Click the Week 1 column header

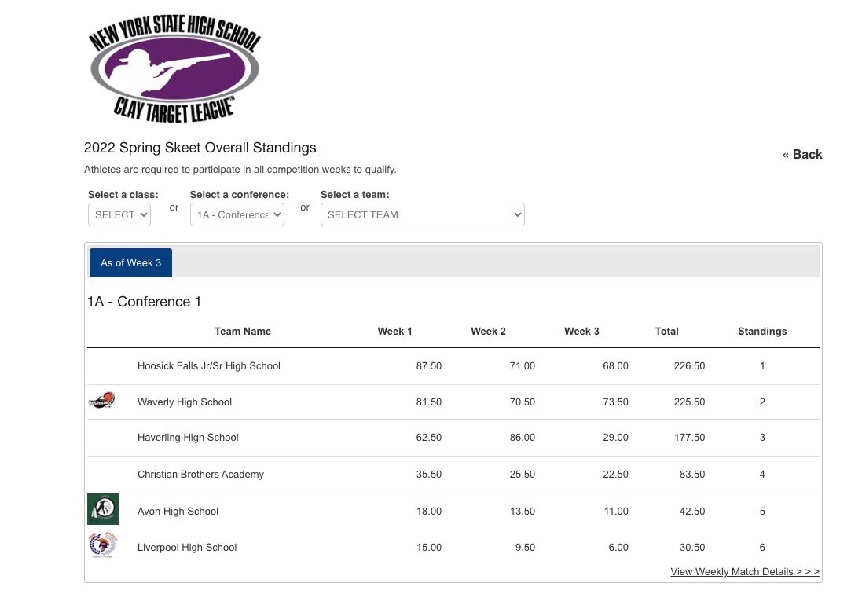point(394,332)
